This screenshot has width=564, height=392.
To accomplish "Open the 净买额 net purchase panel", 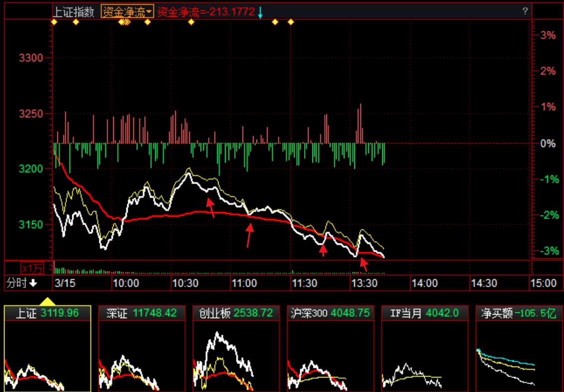I will tap(519, 313).
